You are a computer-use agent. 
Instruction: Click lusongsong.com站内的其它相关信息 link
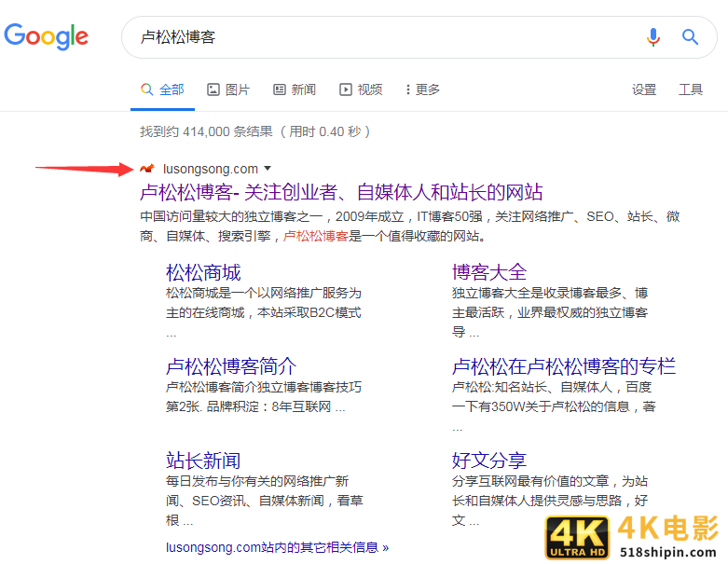tap(277, 547)
